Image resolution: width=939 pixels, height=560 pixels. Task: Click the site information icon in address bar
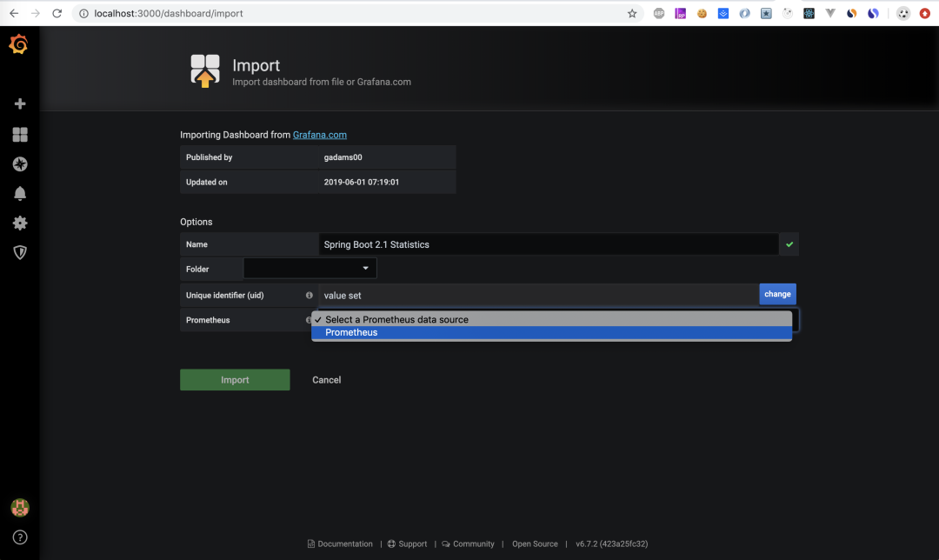pos(83,13)
